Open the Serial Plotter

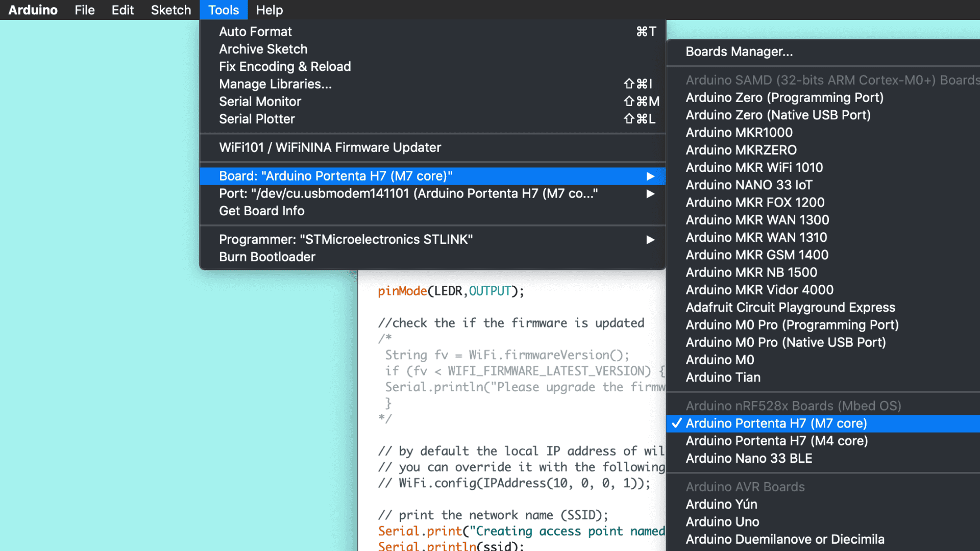257,119
